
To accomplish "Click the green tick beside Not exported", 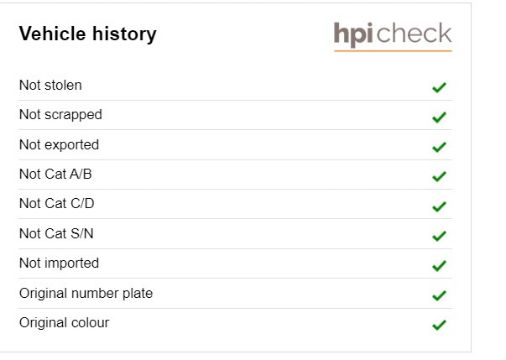I will 439,147.
